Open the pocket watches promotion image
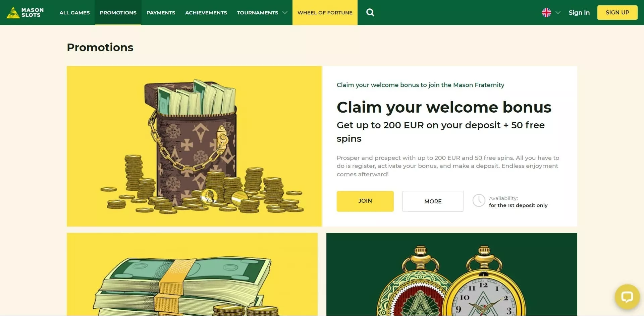 coord(452,274)
